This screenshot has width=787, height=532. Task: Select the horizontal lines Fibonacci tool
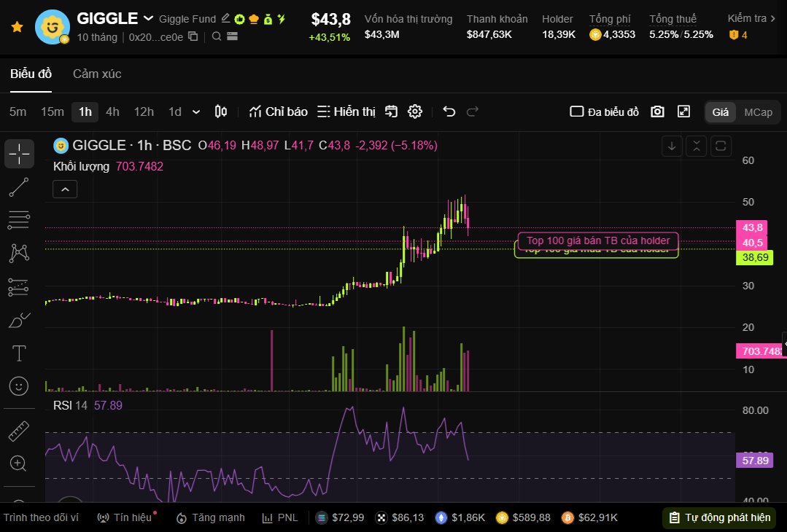[19, 220]
